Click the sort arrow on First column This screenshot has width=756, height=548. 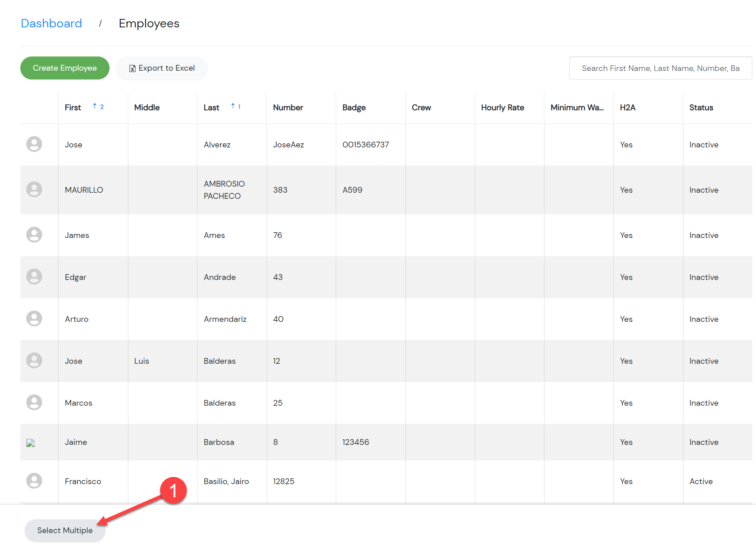pos(95,106)
